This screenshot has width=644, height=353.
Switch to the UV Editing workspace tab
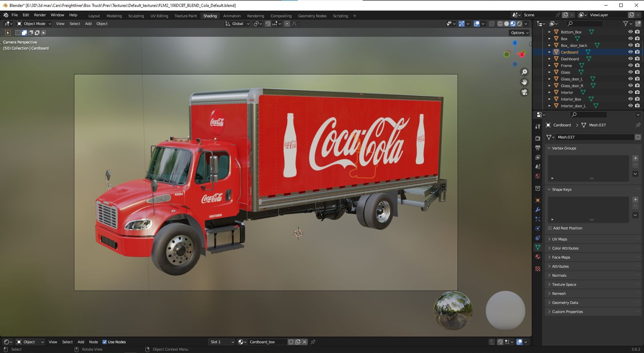159,16
